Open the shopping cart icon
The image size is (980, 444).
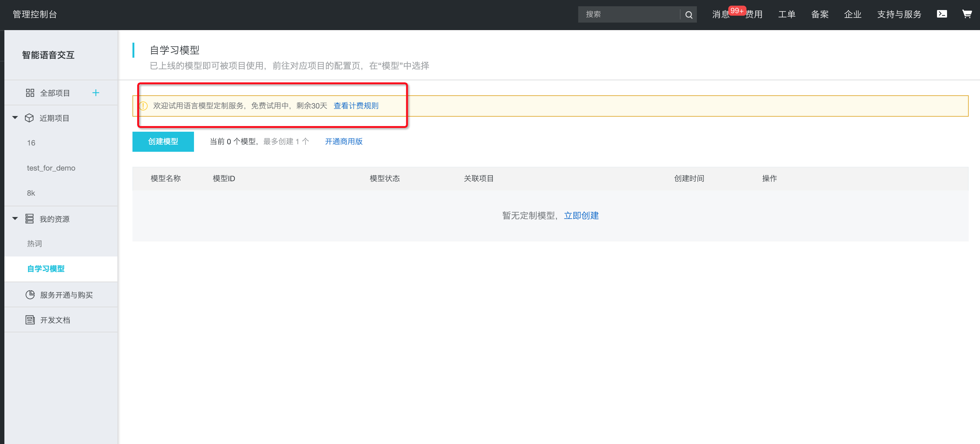(967, 14)
